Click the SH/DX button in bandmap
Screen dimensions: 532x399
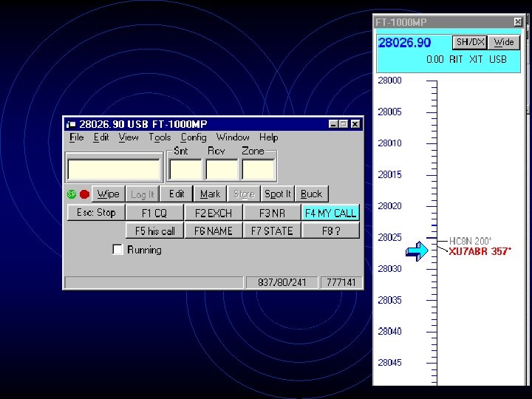coord(470,42)
